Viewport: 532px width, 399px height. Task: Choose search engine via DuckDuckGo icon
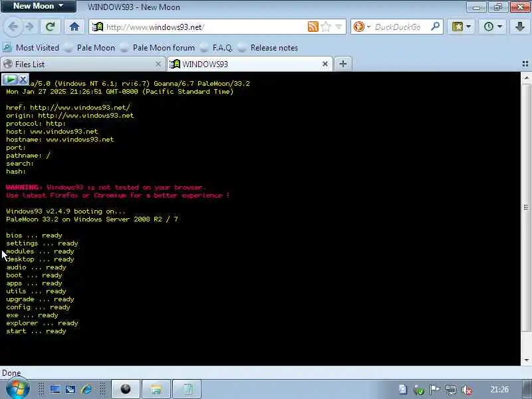[x=361, y=27]
